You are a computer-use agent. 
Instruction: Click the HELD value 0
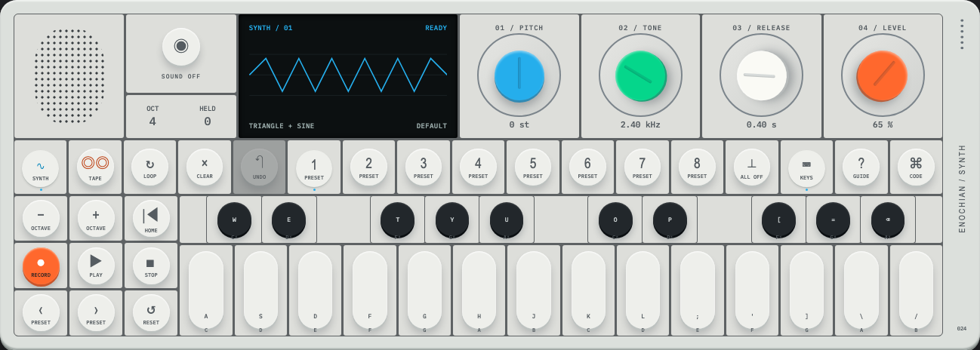click(208, 121)
